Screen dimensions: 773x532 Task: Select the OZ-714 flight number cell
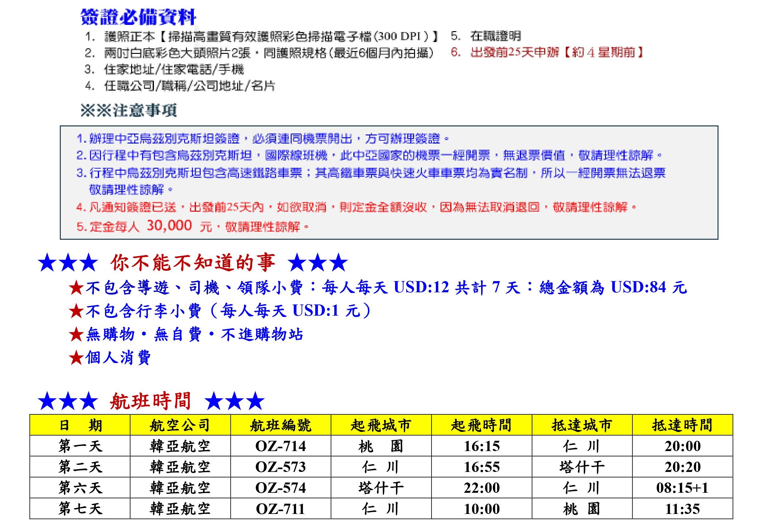[281, 446]
